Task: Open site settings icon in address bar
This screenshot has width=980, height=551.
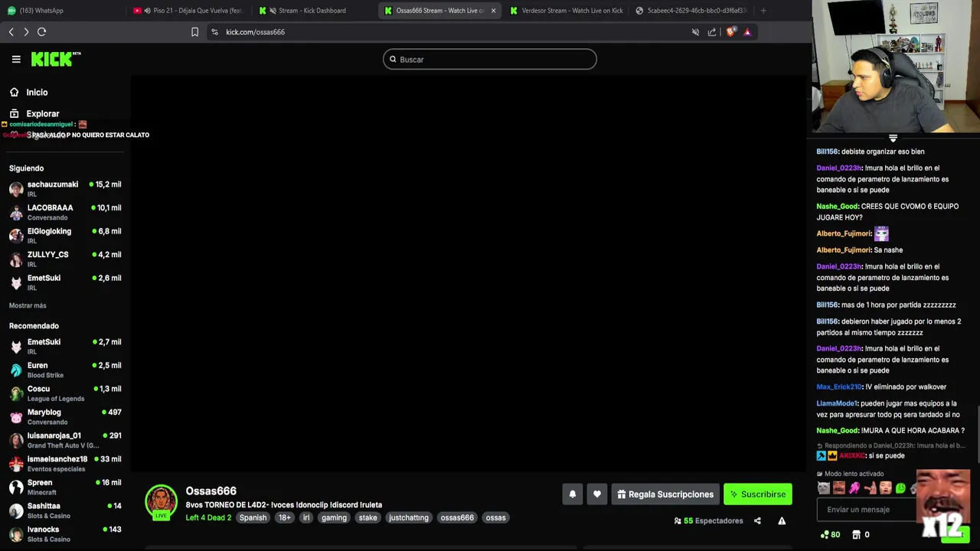Action: point(214,32)
